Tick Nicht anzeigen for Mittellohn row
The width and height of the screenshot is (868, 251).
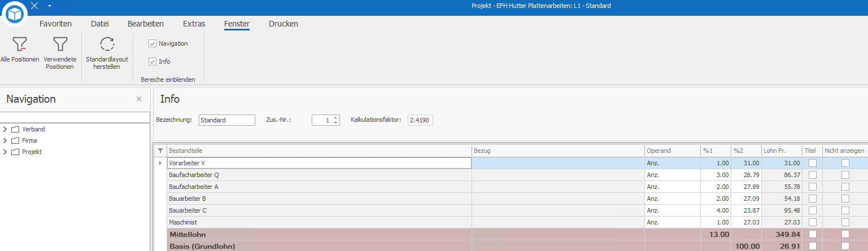(845, 234)
